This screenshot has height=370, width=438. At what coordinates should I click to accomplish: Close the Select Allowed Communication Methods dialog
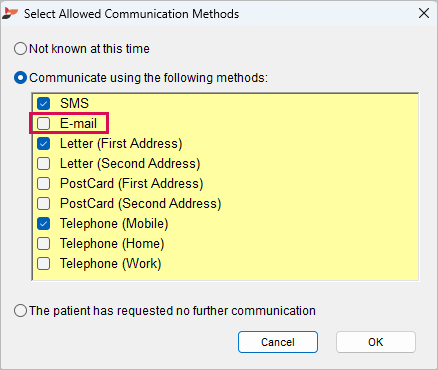[424, 14]
